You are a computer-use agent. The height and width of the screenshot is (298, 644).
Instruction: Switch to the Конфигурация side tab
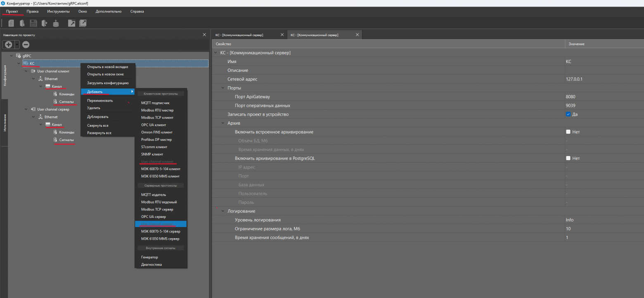coord(5,75)
